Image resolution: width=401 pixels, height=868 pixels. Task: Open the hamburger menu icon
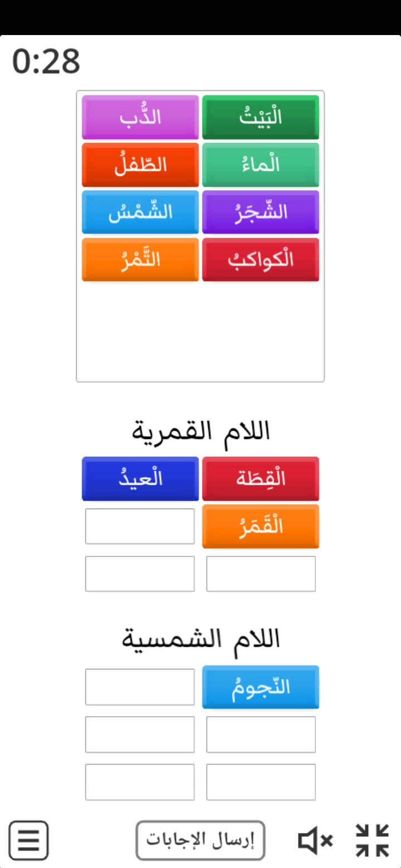(x=28, y=841)
